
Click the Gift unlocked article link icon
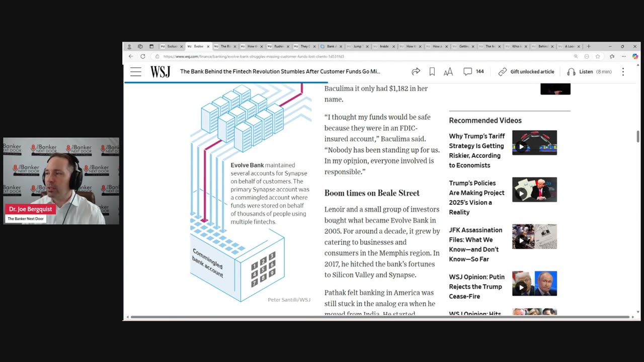coord(502,72)
